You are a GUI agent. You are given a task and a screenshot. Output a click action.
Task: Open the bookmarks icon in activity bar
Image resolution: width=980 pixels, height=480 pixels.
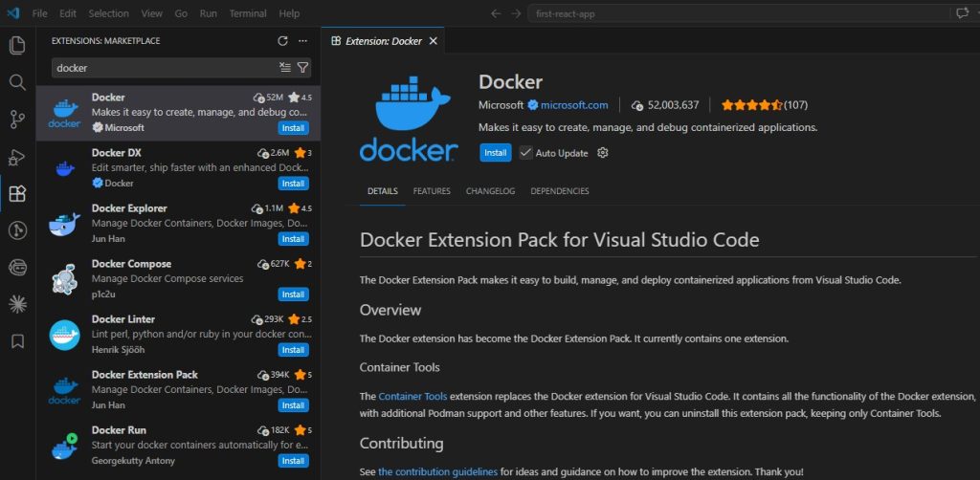click(x=17, y=340)
